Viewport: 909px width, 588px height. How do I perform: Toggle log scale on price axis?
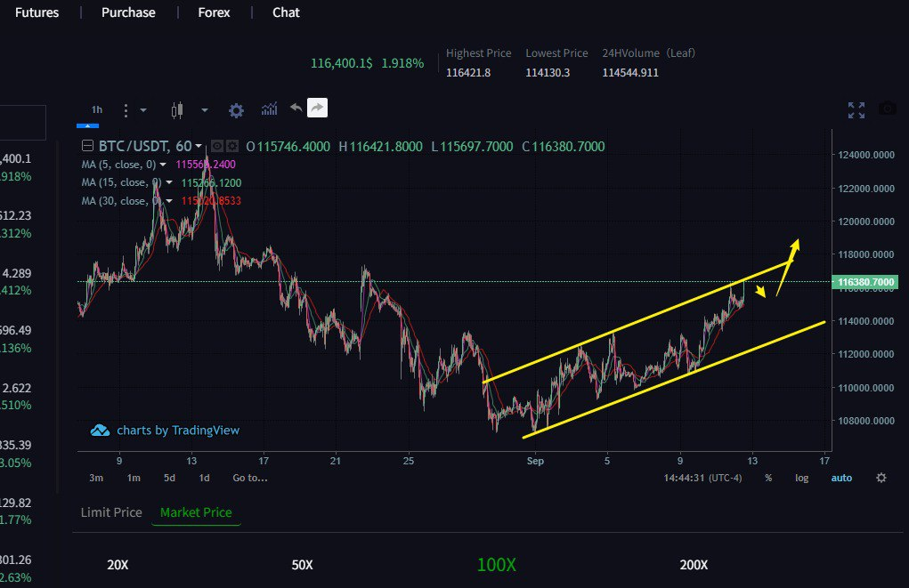click(x=801, y=478)
